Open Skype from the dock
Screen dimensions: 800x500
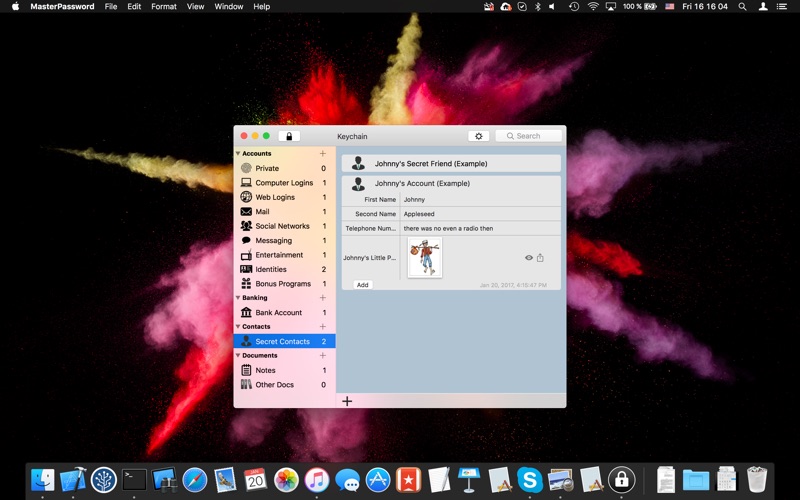(530, 480)
